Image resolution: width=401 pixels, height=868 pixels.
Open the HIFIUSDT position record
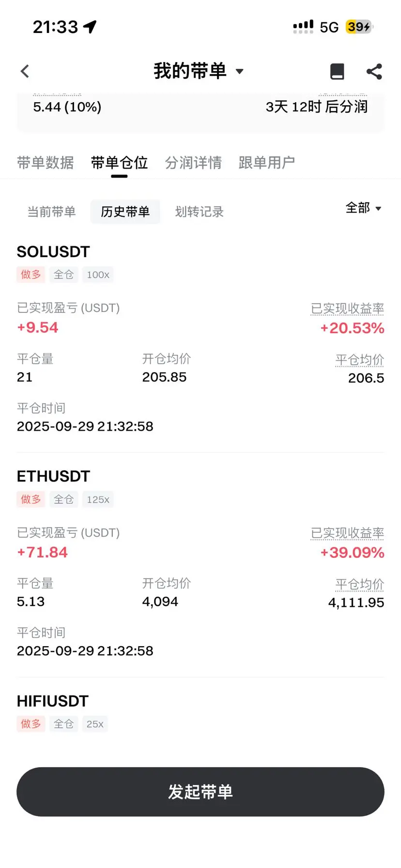point(200,712)
